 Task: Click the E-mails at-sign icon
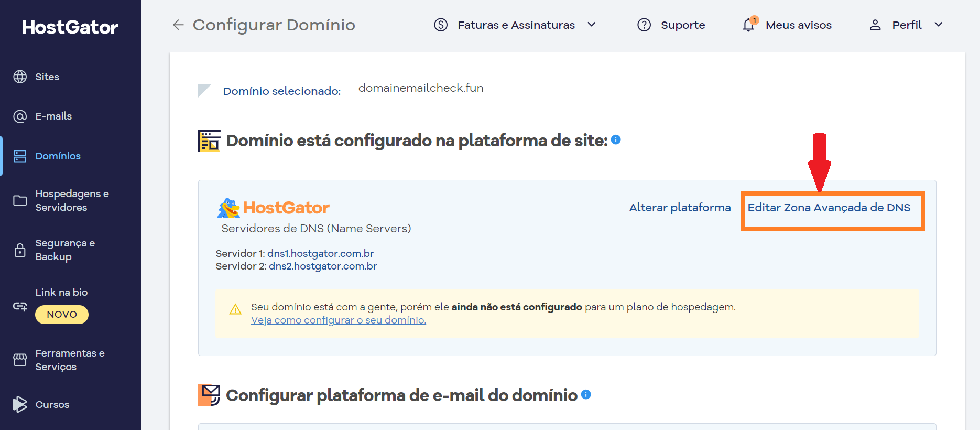(20, 116)
